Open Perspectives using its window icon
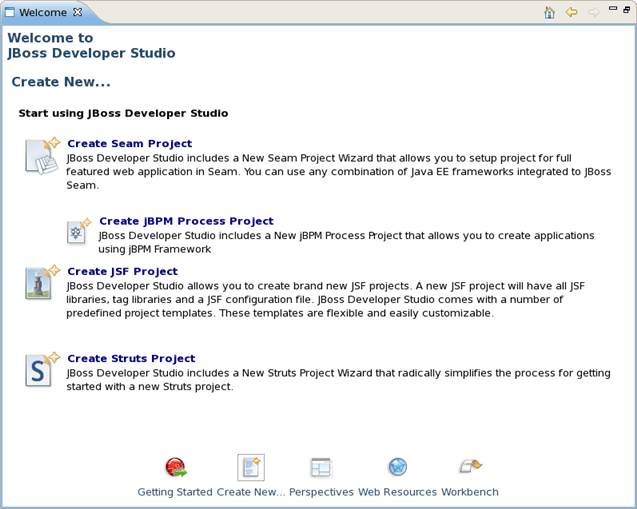 321,467
